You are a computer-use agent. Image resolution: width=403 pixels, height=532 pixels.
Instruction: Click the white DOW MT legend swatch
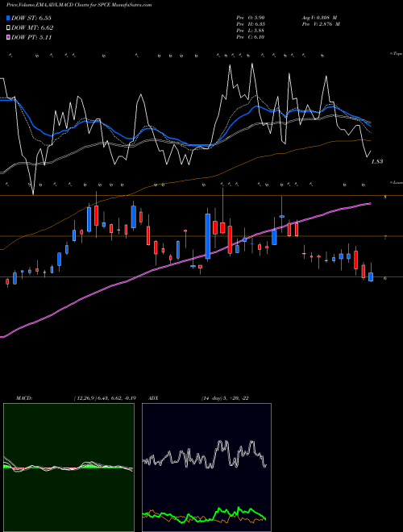pos(9,28)
